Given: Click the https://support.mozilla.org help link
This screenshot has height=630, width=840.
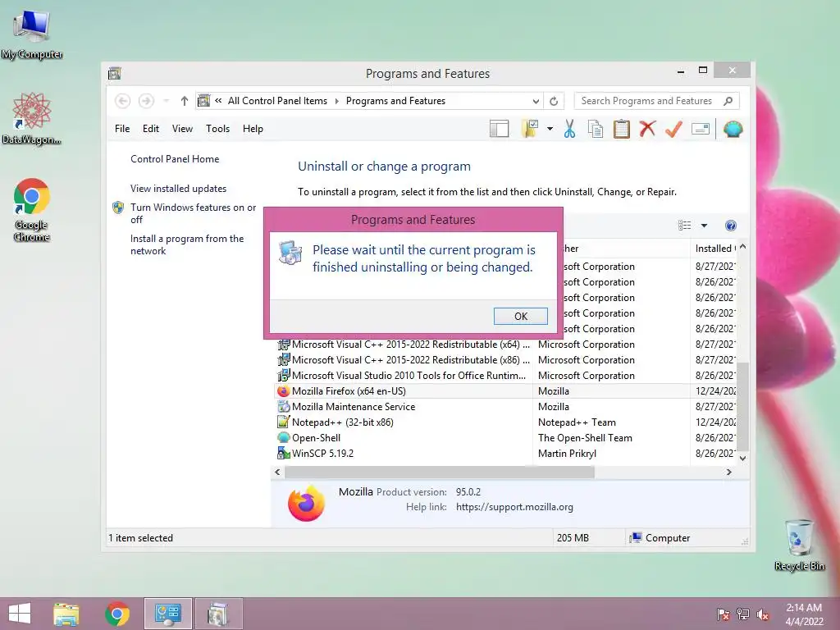Looking at the screenshot, I should pos(514,507).
